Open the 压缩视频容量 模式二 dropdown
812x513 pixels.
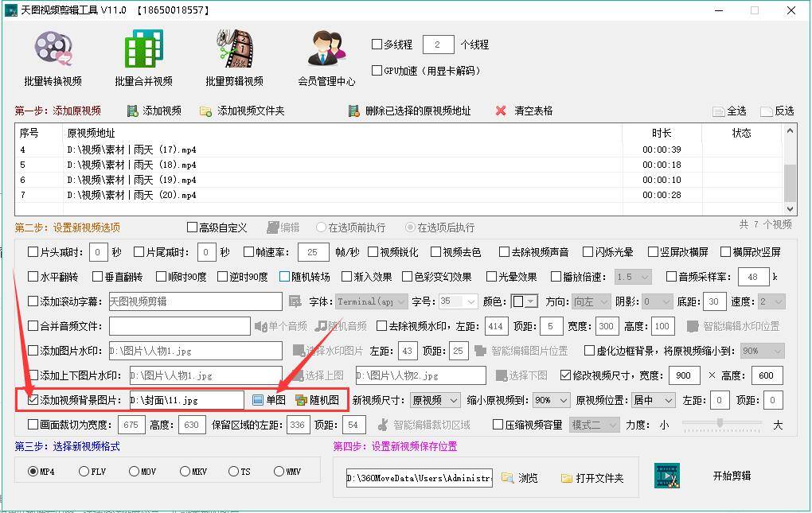(595, 425)
